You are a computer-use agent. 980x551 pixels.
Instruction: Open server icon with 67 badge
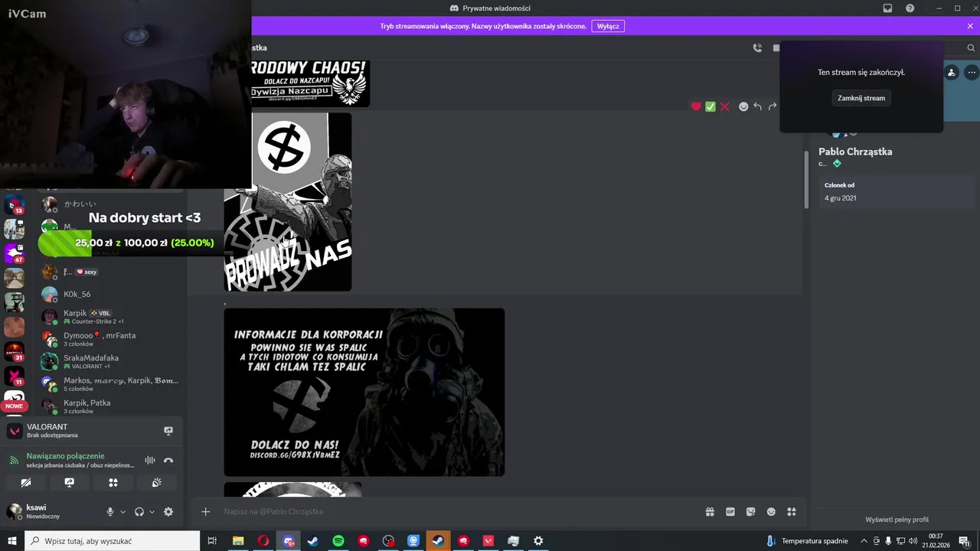(15, 253)
